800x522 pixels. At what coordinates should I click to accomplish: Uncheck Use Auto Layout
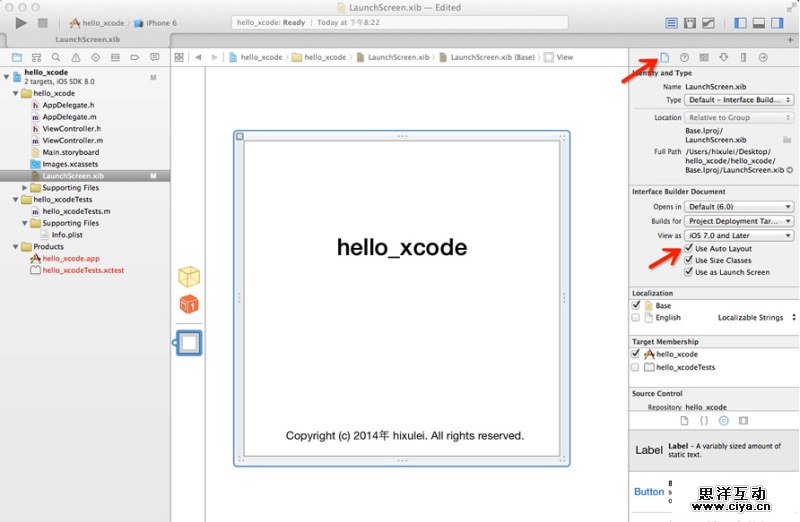click(688, 248)
